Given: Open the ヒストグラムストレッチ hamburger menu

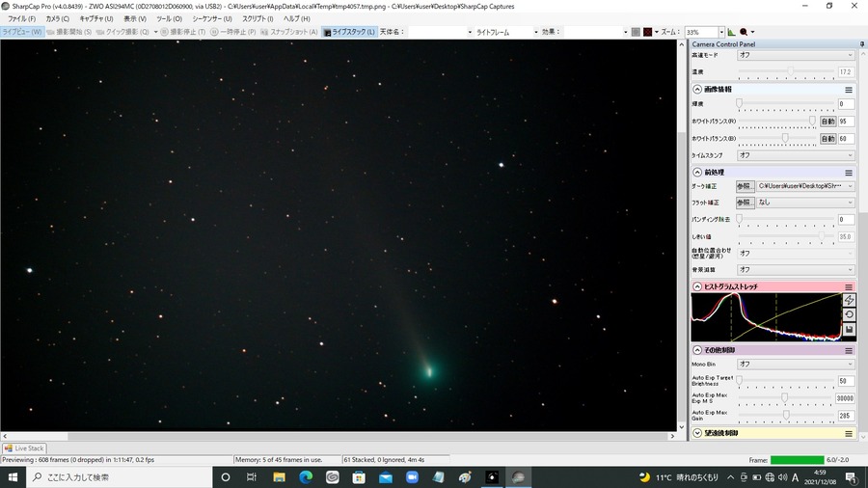Looking at the screenshot, I should [x=849, y=286].
